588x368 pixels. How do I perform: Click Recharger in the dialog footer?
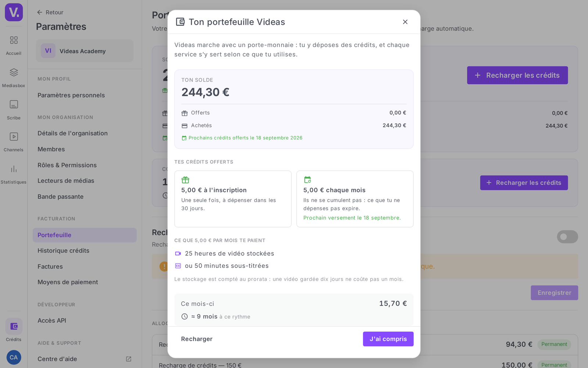click(197, 339)
